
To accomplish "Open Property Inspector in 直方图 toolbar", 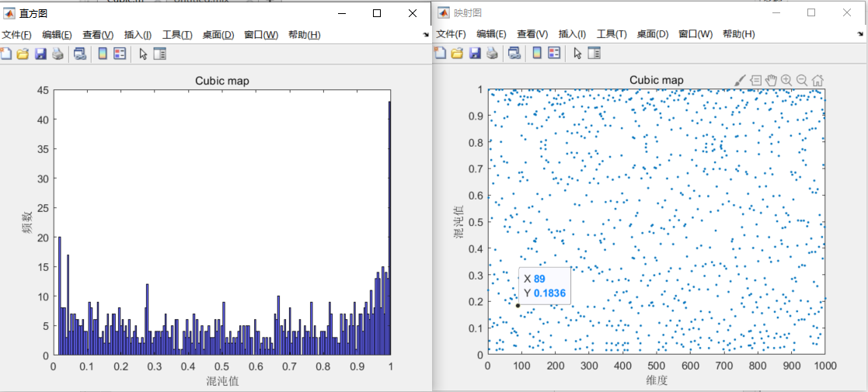I will click(x=159, y=54).
